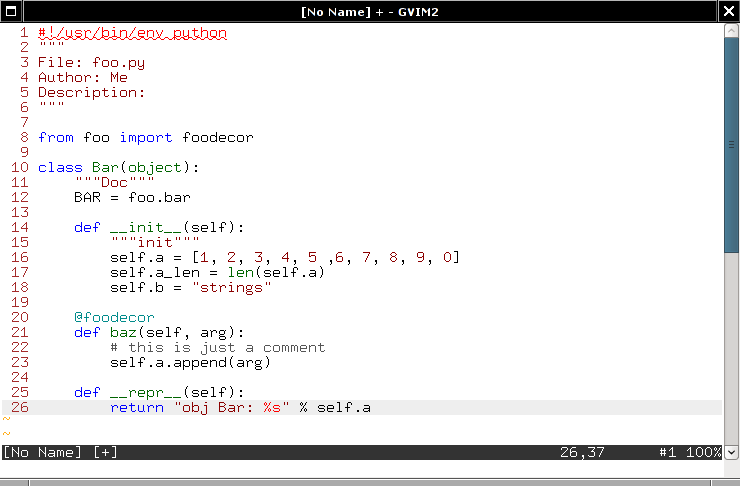Click the 'len' builtin on line 17
Viewport: 740px width, 486px height.
point(240,272)
